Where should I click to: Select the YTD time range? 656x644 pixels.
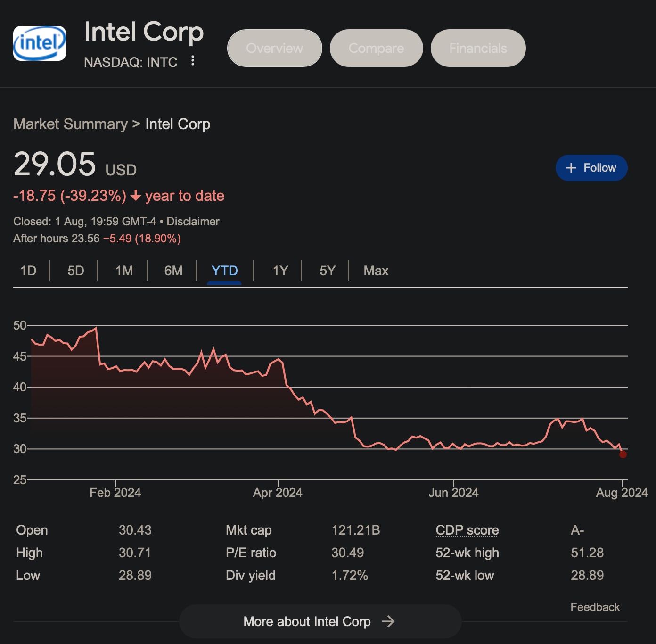(x=224, y=271)
